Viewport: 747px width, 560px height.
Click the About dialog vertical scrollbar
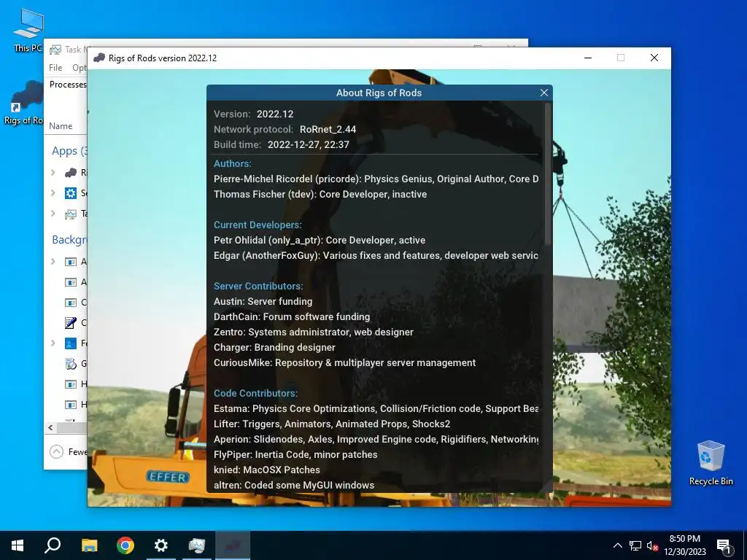[547, 174]
